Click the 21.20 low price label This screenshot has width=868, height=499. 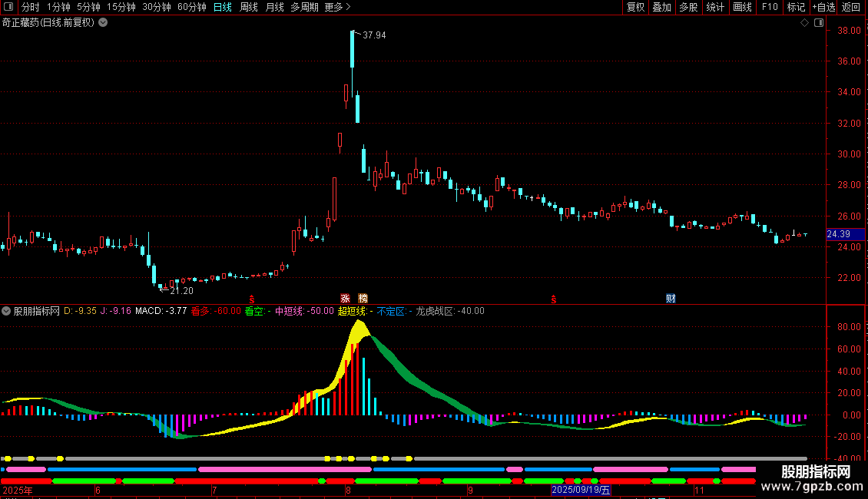(181, 291)
